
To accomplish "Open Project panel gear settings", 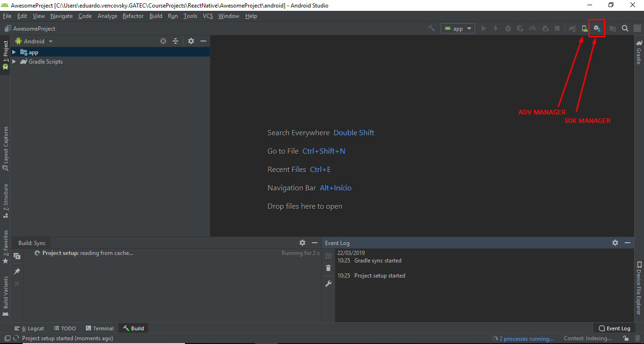I will coord(191,41).
